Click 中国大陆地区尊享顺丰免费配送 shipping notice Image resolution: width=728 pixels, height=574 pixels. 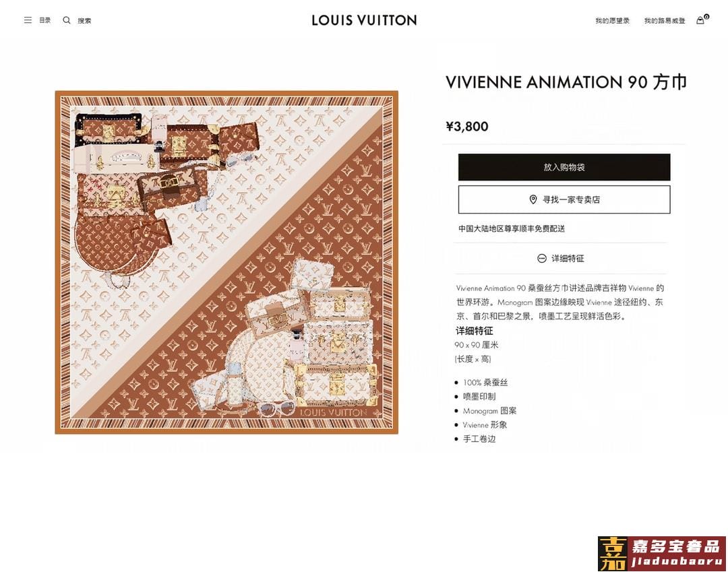point(512,228)
